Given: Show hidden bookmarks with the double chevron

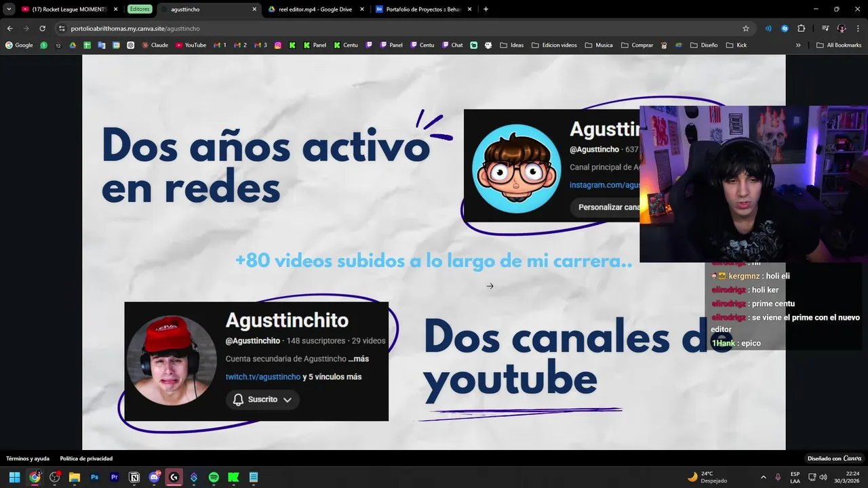Looking at the screenshot, I should [x=798, y=45].
